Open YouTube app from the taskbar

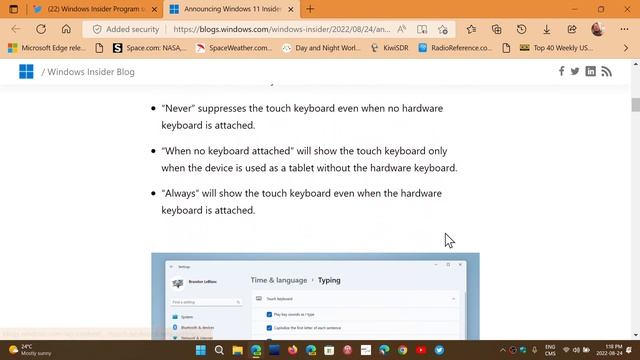pos(421,350)
